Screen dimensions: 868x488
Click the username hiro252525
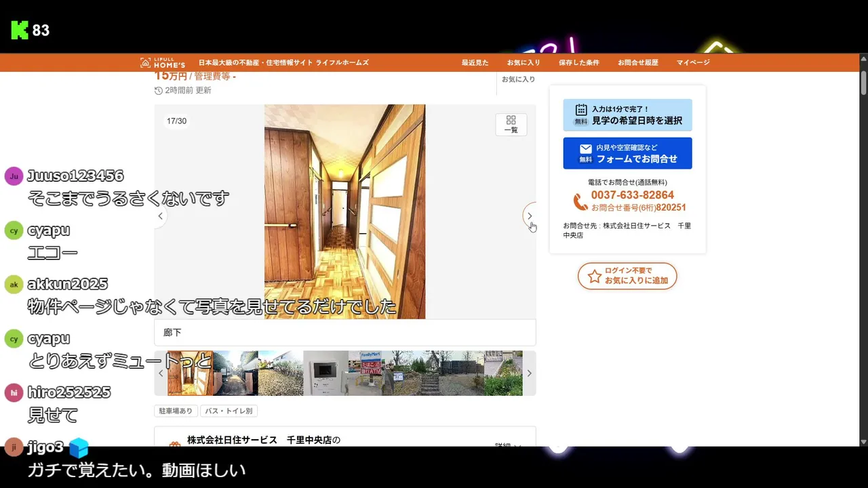click(68, 392)
